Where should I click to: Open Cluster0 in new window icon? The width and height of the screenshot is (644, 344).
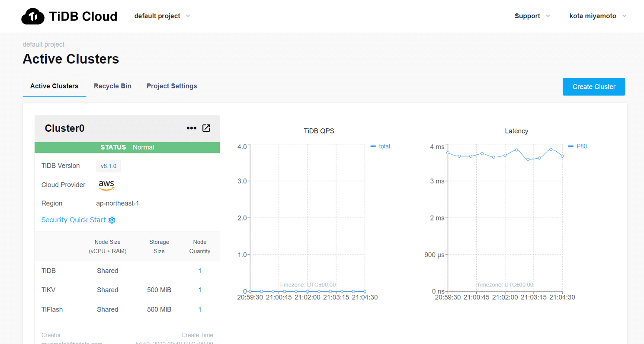tap(206, 128)
